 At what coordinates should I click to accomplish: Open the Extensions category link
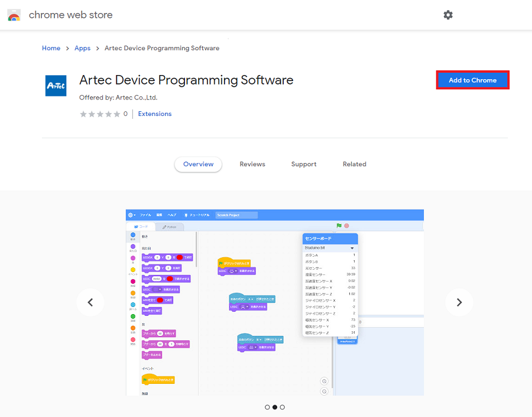(x=155, y=114)
